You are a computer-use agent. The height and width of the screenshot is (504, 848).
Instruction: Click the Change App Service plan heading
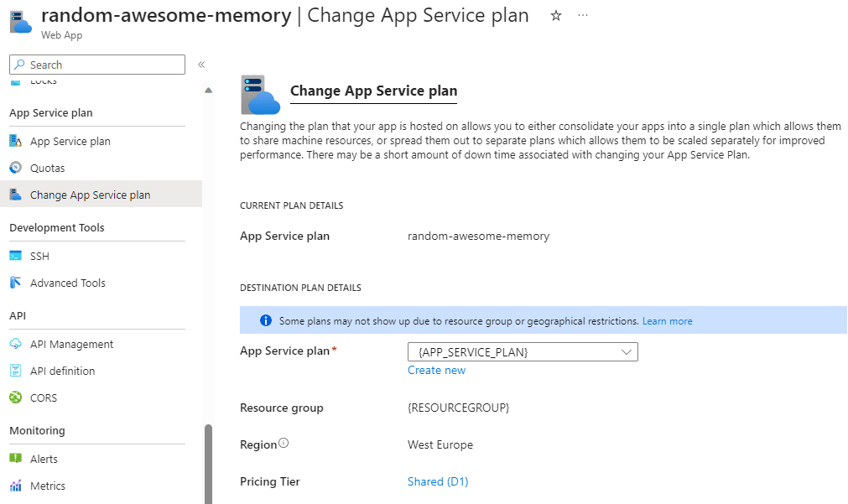[x=374, y=91]
